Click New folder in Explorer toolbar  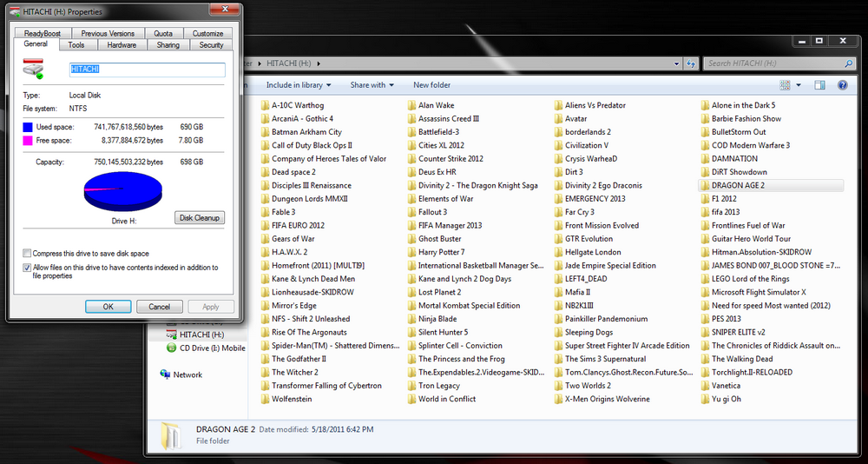click(x=431, y=85)
